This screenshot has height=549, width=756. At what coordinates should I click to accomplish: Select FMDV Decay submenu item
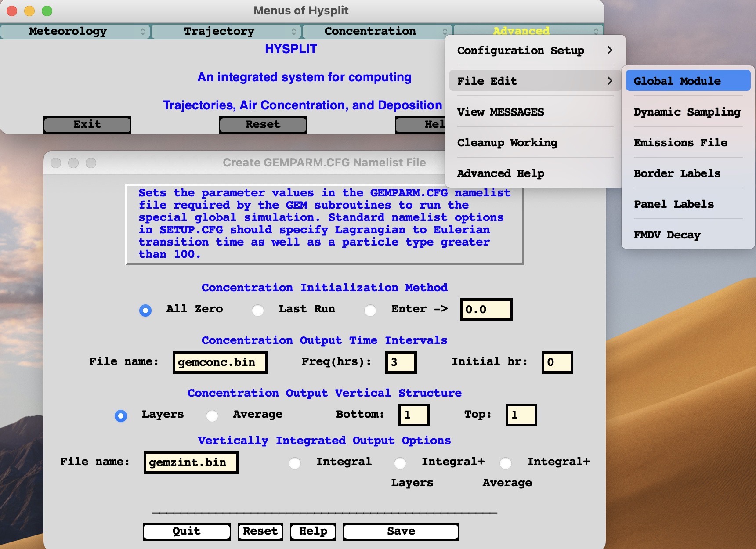tap(688, 235)
